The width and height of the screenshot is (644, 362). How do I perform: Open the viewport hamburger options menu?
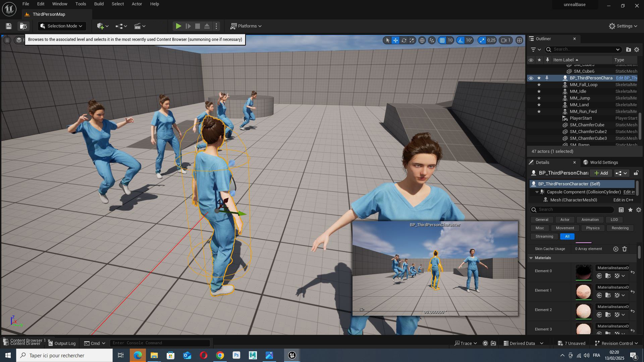(7, 40)
